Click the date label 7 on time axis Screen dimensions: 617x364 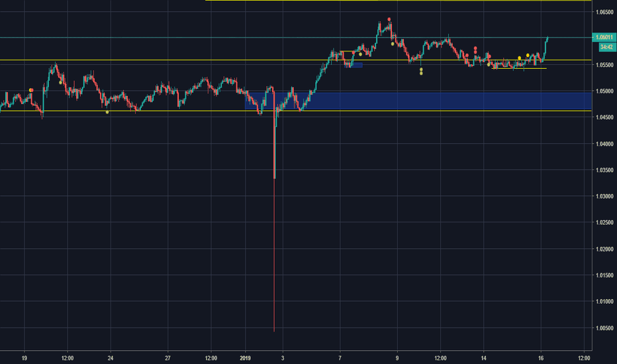(340, 358)
